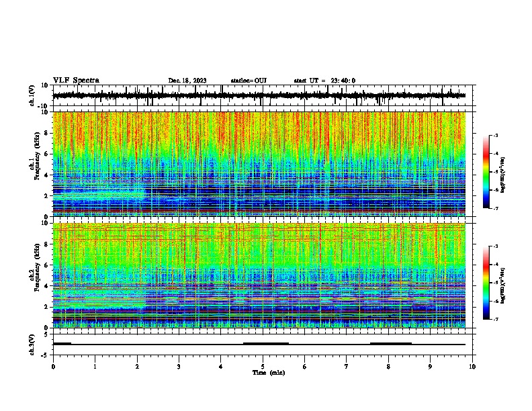The width and height of the screenshot is (532, 411).
Task: Click the "4" kHz tick on ch.2 frequency axis
Action: tap(47, 286)
